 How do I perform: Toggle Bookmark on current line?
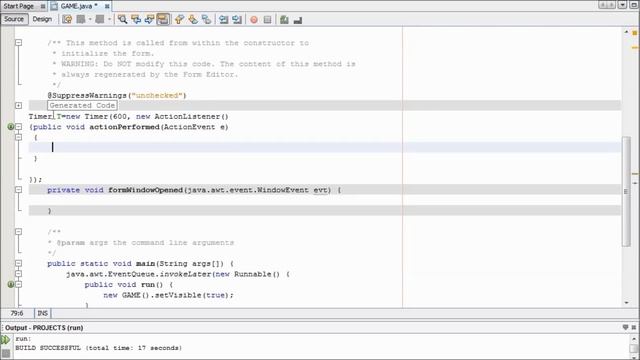click(207, 19)
